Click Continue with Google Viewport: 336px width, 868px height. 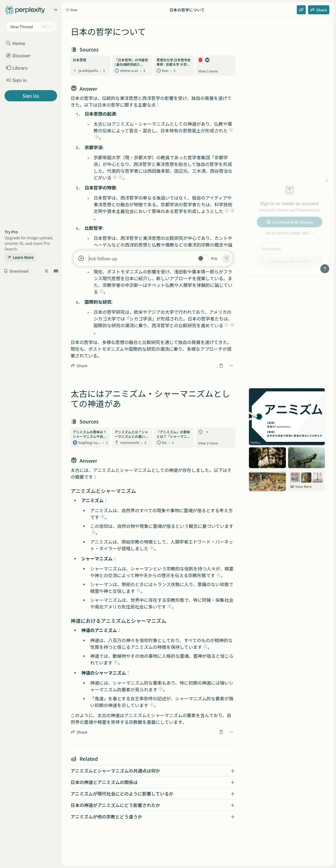coord(290,222)
